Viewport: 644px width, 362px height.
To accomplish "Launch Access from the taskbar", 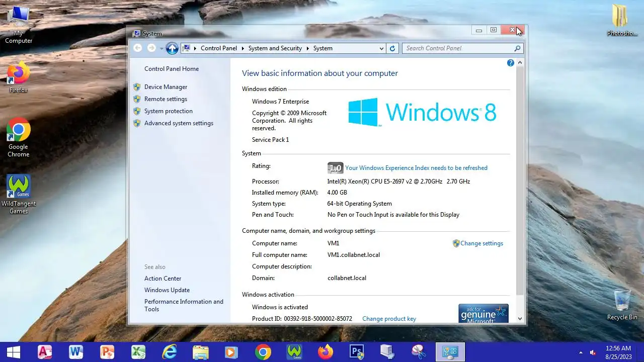I will (x=45, y=352).
